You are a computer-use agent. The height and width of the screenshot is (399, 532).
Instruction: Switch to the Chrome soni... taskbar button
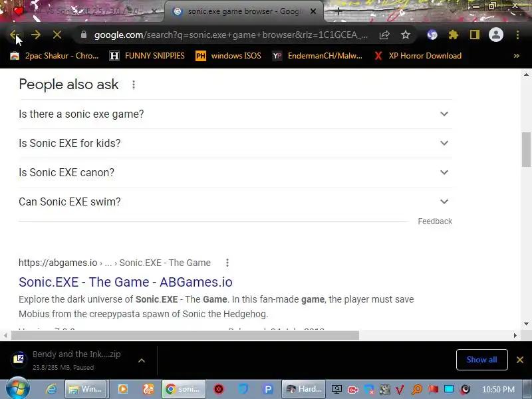coord(184,389)
